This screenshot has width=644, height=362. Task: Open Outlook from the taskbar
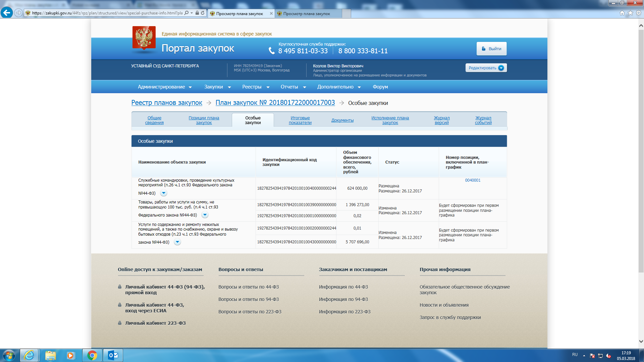[x=113, y=355]
